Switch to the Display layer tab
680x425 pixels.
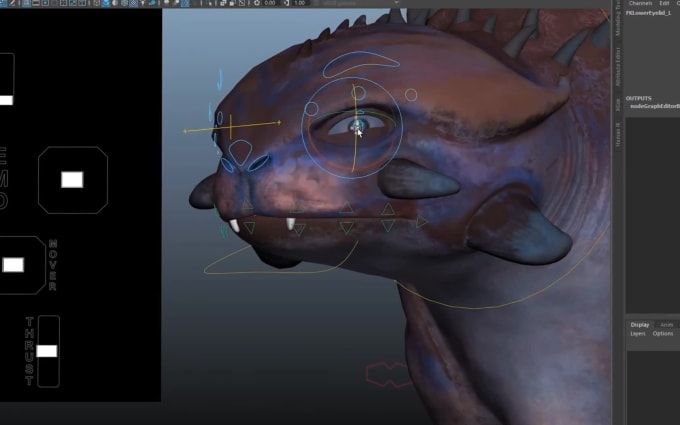(640, 325)
